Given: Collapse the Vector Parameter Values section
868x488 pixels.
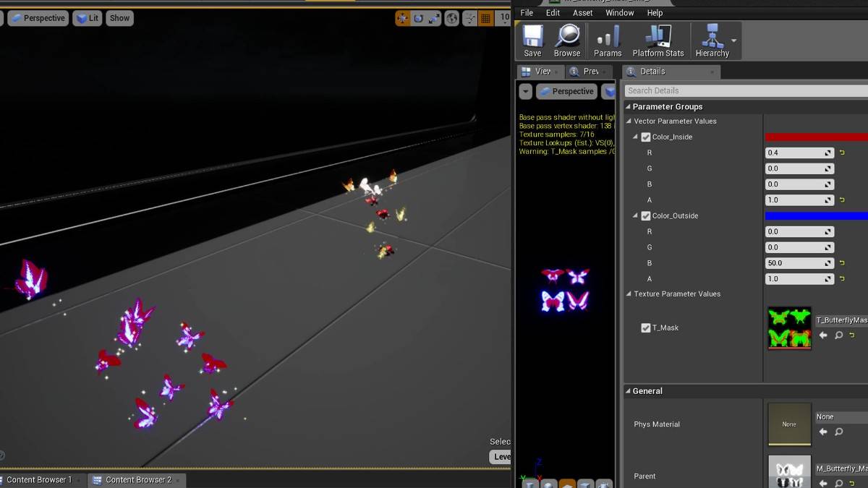Looking at the screenshot, I should point(629,121).
